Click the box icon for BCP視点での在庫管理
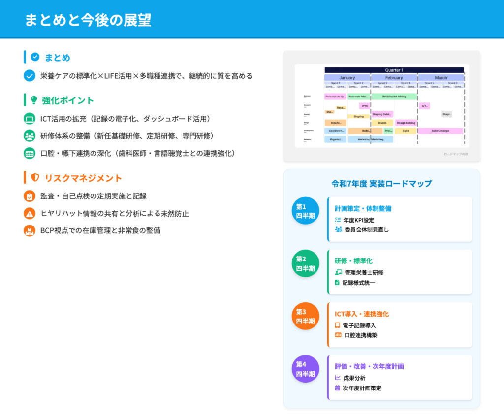Image resolution: width=504 pixels, height=420 pixels. coord(30,230)
